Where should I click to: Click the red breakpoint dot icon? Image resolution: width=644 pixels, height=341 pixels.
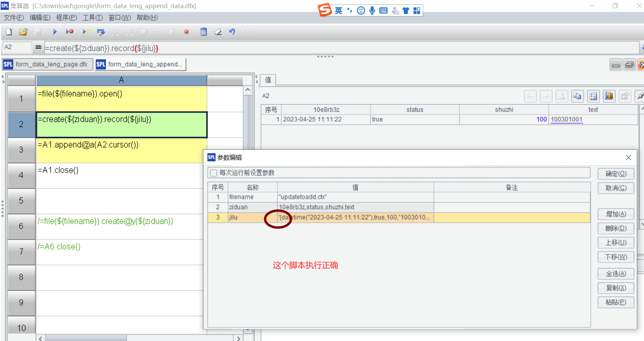click(x=186, y=32)
